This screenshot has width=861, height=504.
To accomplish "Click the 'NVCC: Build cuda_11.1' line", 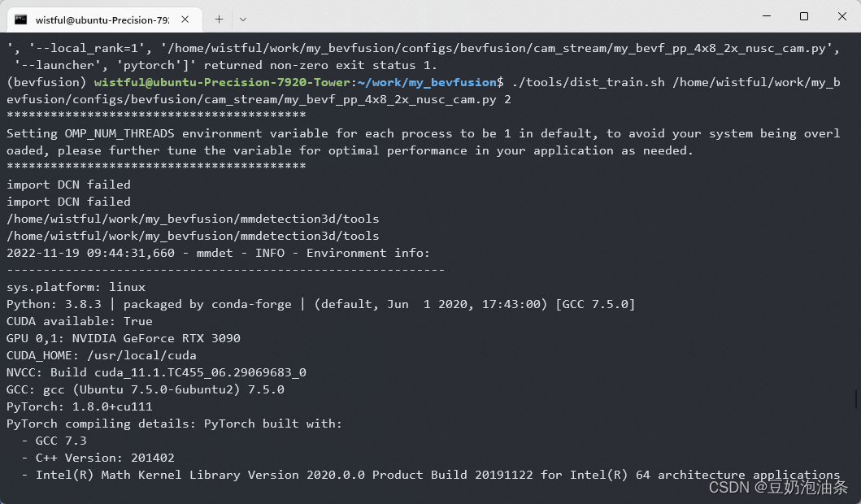I will [156, 372].
